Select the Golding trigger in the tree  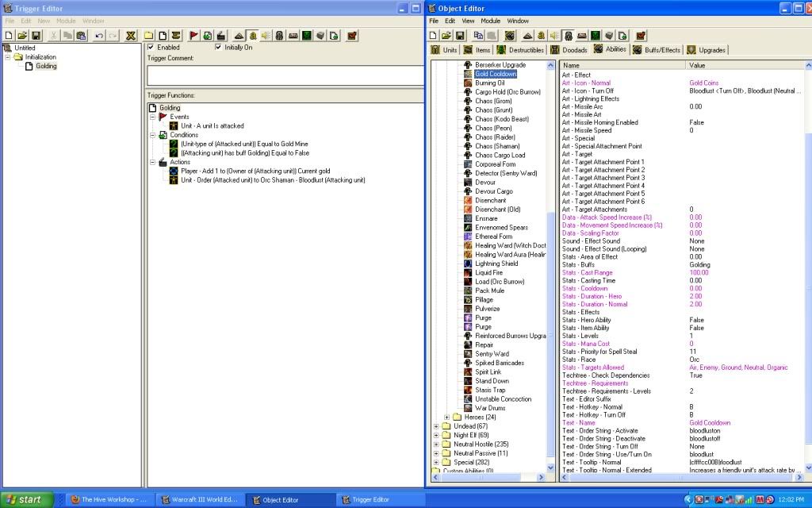(46, 66)
